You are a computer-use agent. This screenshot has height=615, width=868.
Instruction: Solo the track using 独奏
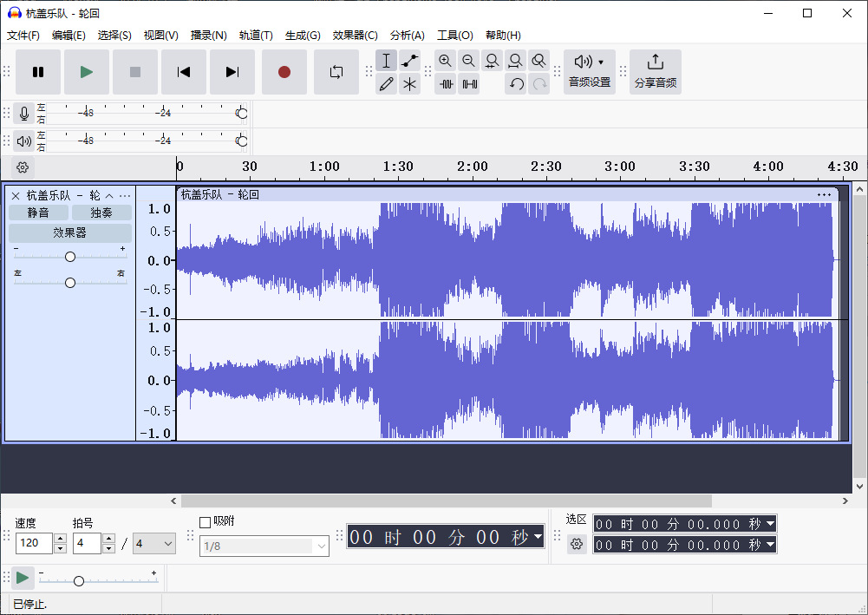pos(100,212)
